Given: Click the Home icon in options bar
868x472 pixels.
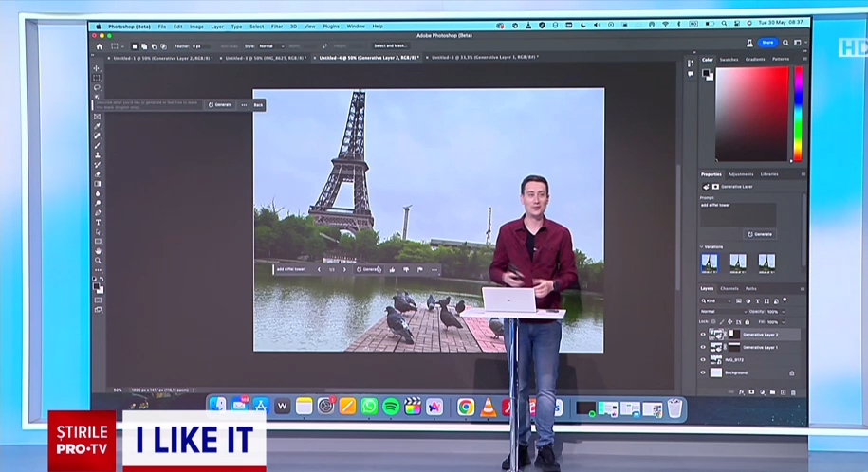Looking at the screenshot, I should (100, 46).
